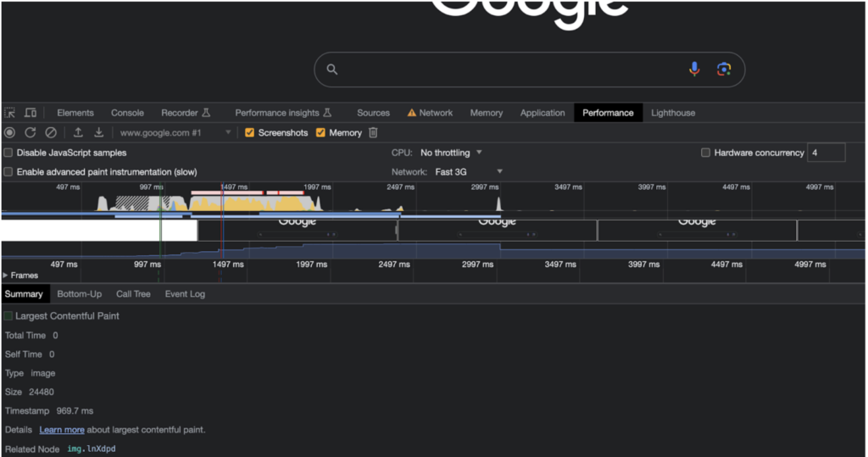
Task: Switch to the Console tab
Action: pyautogui.click(x=127, y=113)
